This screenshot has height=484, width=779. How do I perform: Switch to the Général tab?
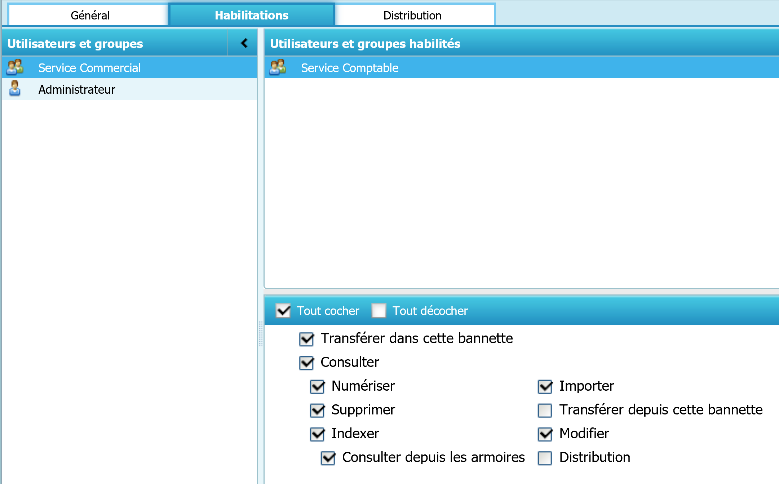coord(90,15)
